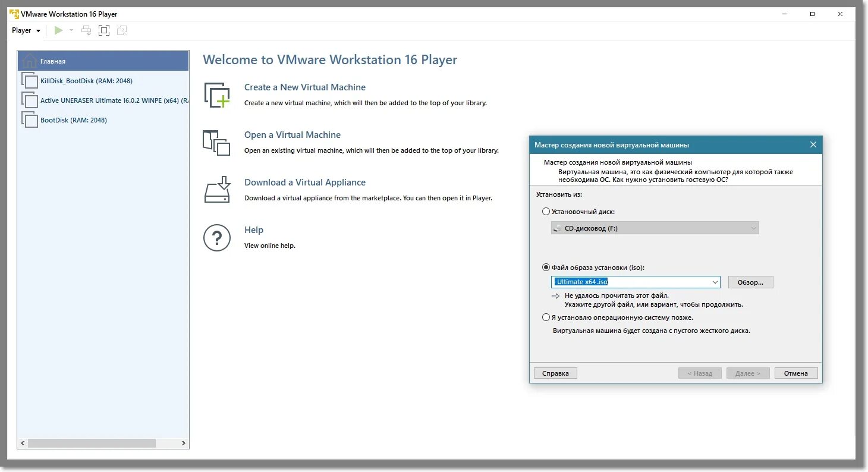This screenshot has width=868, height=472.
Task: Click the VM icon beside KillDisk_BootDisk
Action: [x=29, y=81]
